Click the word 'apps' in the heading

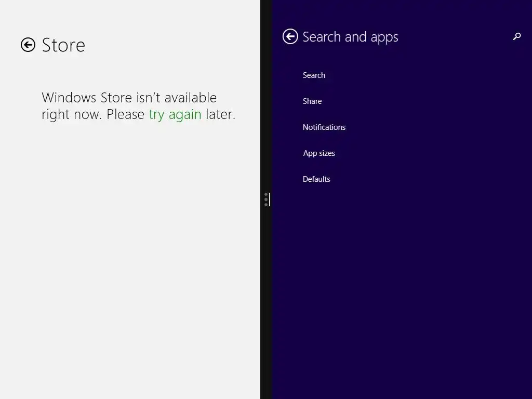click(384, 37)
